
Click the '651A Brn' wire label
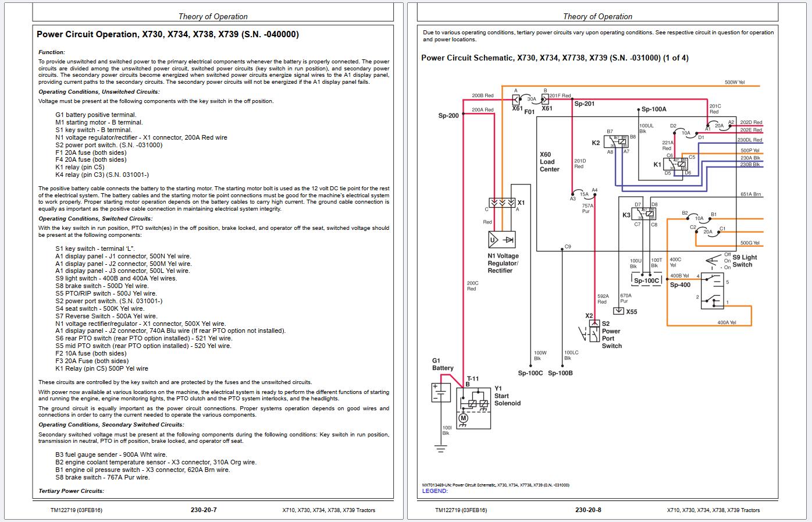pyautogui.click(x=751, y=194)
